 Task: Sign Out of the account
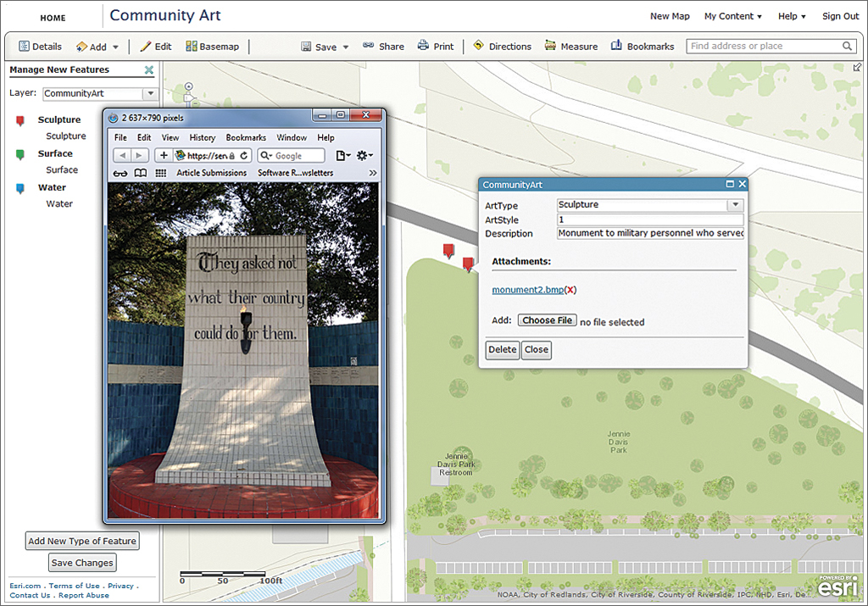click(x=840, y=16)
